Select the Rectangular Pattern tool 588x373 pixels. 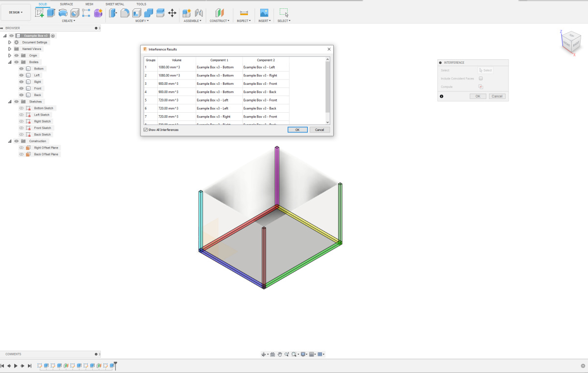click(86, 13)
